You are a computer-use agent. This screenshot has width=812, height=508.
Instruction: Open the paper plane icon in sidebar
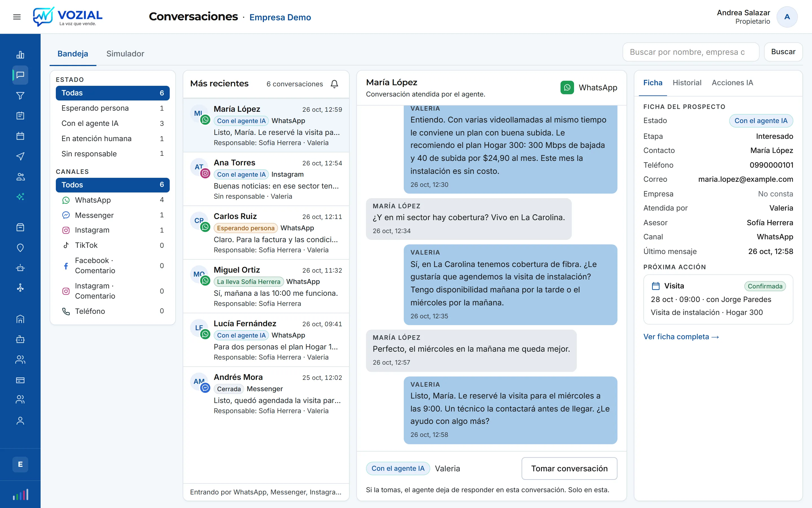tap(20, 156)
